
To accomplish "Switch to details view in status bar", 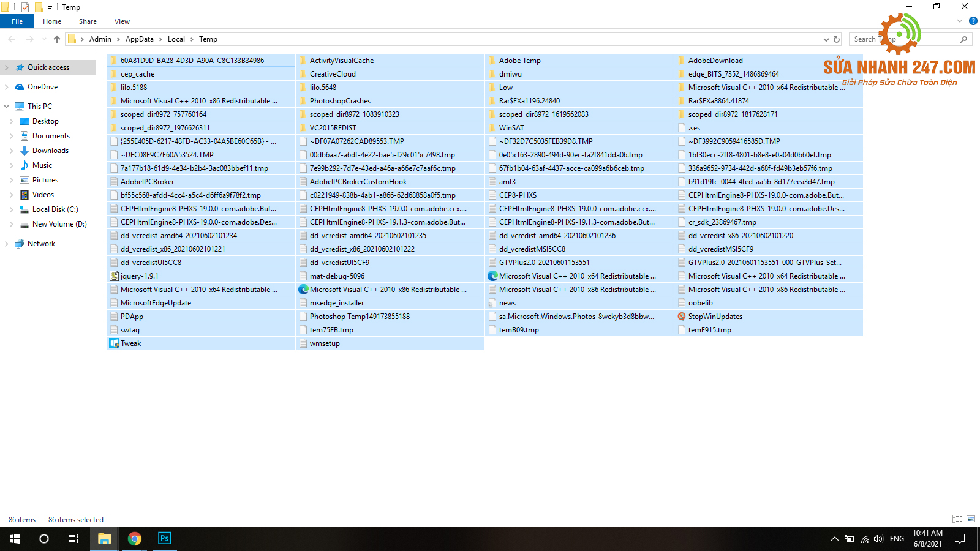I will tap(957, 519).
